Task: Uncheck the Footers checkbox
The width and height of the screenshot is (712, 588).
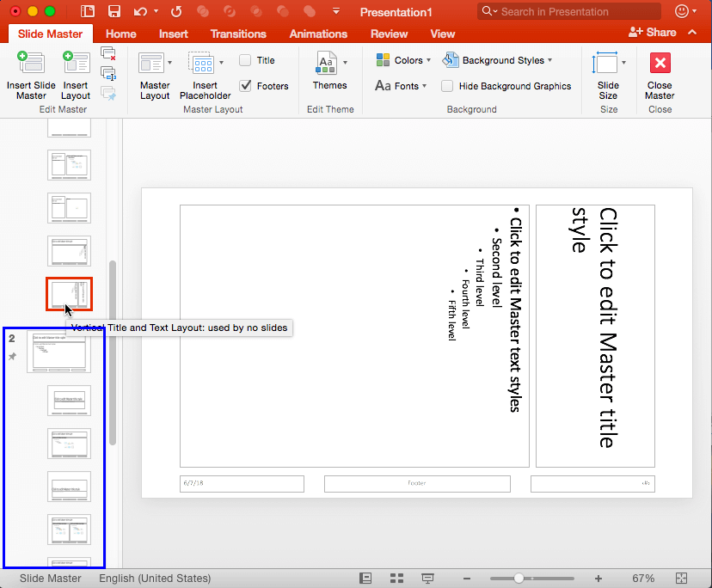Action: (x=245, y=86)
